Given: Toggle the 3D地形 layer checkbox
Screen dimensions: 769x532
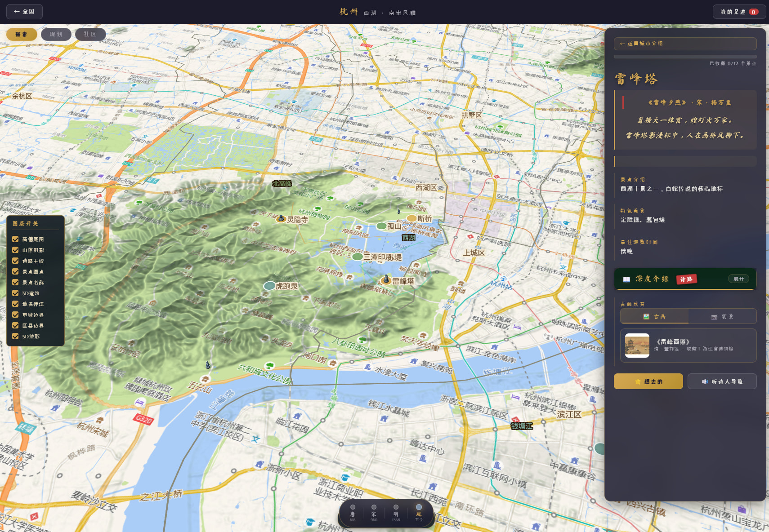Looking at the screenshot, I should [15, 336].
